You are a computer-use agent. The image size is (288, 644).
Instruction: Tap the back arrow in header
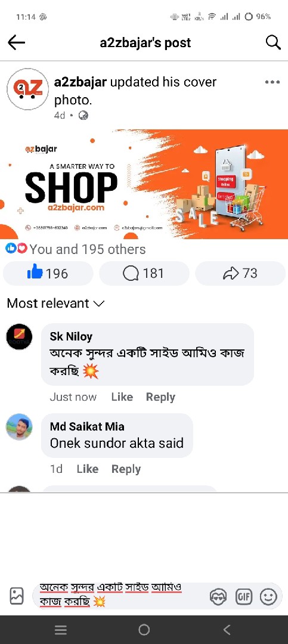coord(17,42)
